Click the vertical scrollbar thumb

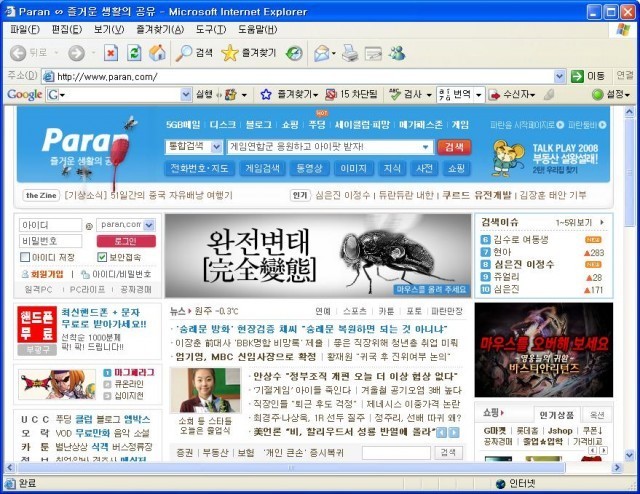coord(629,172)
